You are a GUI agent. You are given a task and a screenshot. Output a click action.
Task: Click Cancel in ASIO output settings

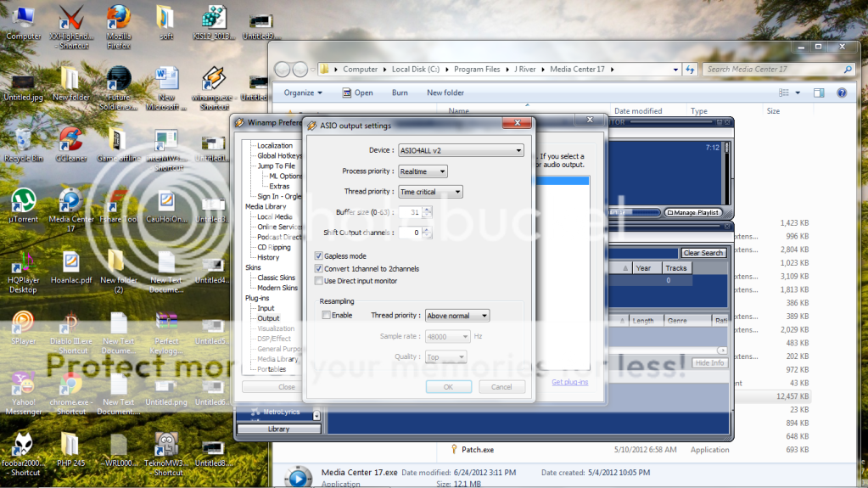coord(501,387)
